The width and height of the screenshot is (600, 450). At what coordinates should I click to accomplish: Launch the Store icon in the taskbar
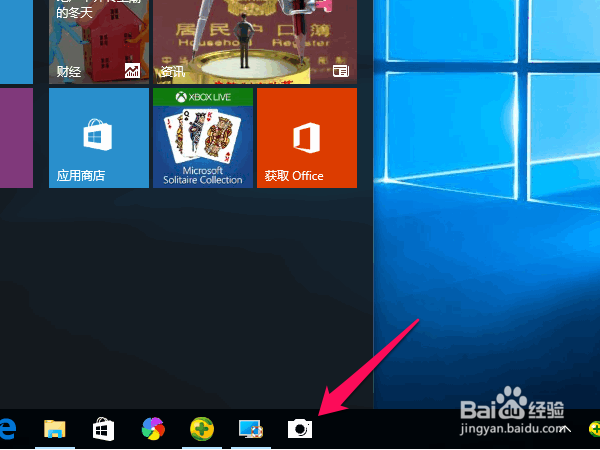pyautogui.click(x=104, y=429)
